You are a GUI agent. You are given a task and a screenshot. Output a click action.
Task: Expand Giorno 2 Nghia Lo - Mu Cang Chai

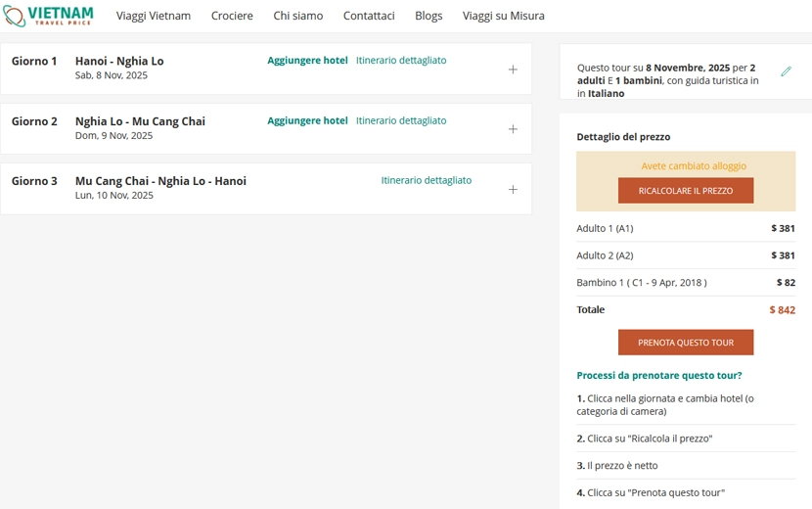pos(513,129)
